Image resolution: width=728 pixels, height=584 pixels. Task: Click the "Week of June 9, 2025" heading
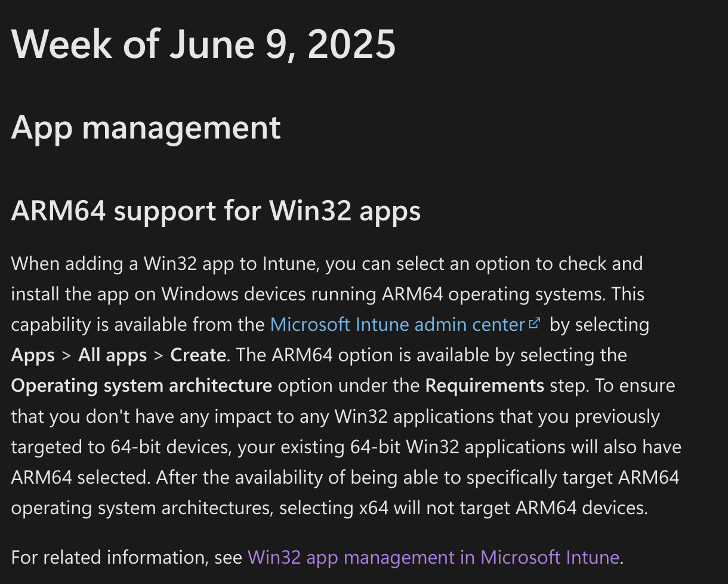click(203, 44)
